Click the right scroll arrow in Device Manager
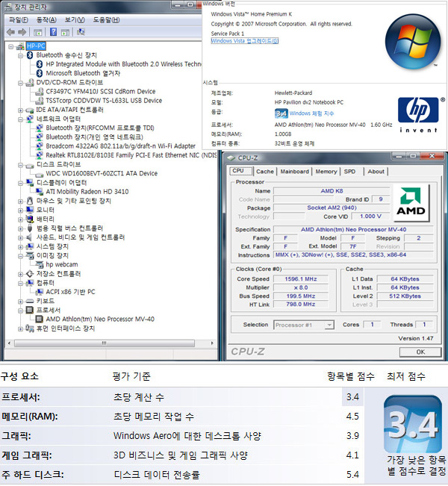Image resolution: width=448 pixels, height=486 pixels. (212, 343)
